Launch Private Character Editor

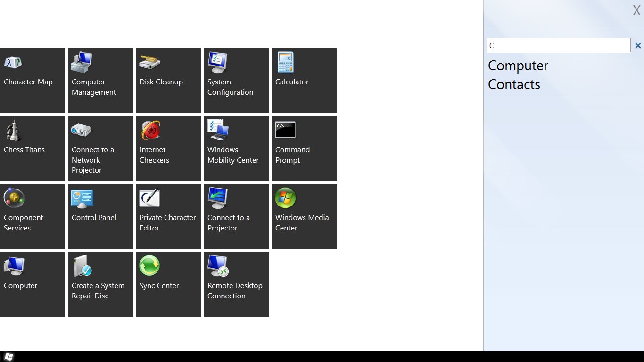(x=168, y=216)
